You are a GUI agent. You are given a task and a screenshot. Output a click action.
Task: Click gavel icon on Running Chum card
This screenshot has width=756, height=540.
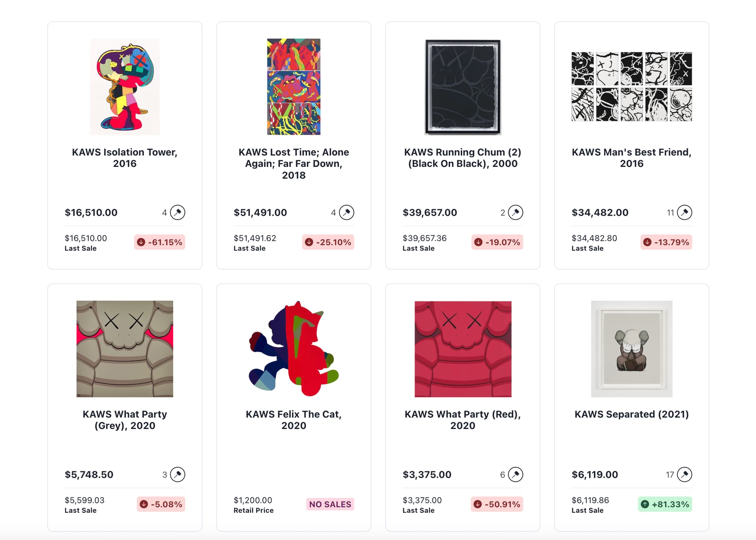coord(515,213)
